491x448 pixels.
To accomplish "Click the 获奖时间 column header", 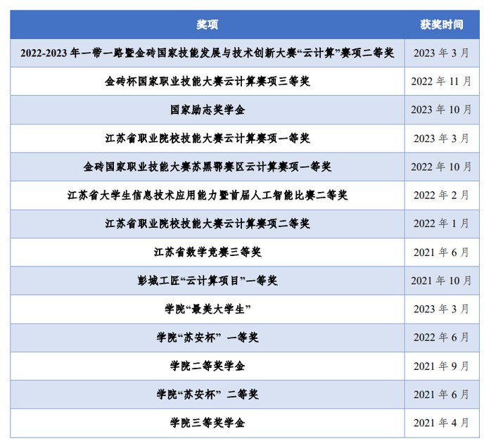I will point(442,25).
